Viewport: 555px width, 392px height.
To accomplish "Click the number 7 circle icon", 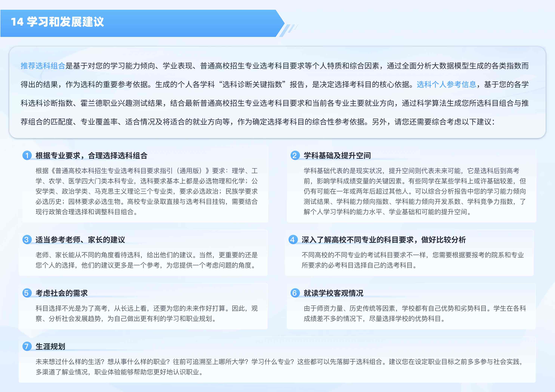I will (27, 346).
